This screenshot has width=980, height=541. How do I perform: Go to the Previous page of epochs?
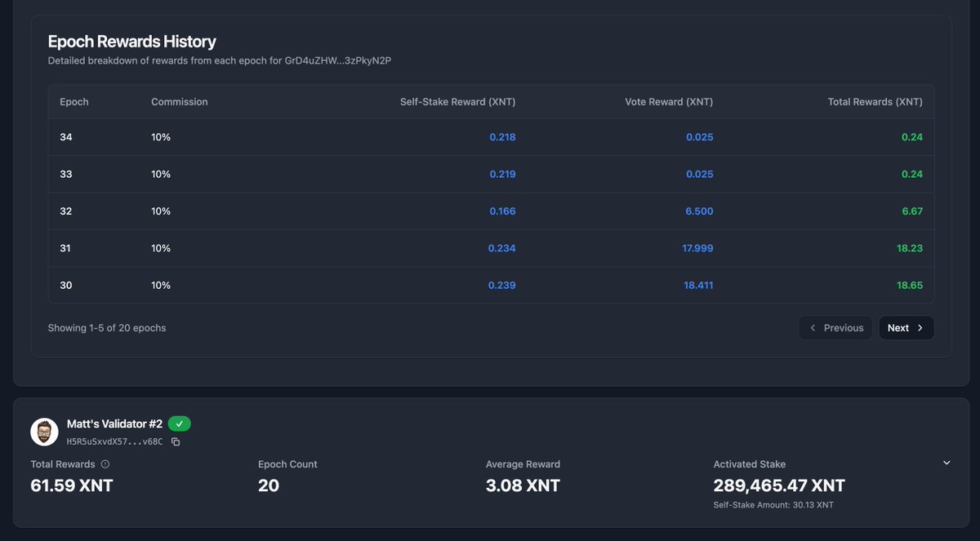coord(835,328)
